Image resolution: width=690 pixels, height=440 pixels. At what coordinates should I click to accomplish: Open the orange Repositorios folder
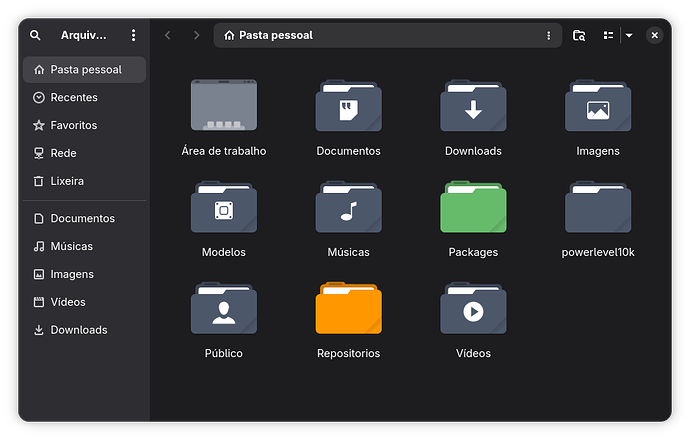(x=348, y=309)
